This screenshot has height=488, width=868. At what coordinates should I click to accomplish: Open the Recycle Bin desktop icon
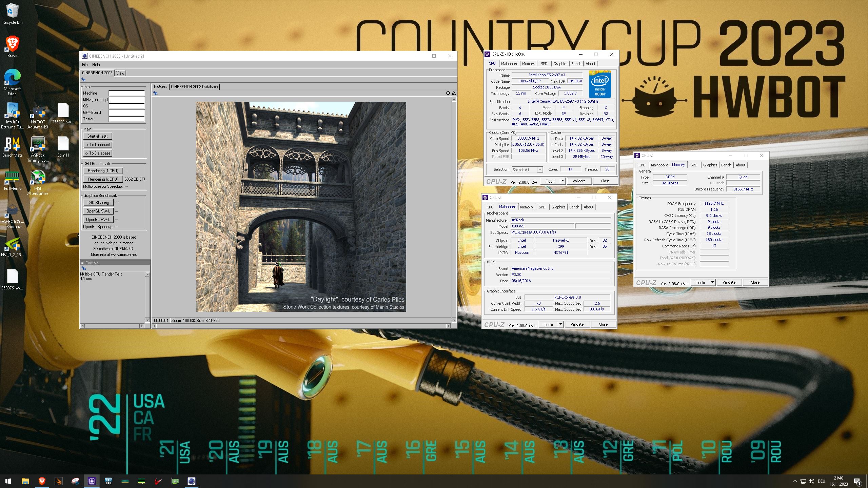tap(12, 14)
